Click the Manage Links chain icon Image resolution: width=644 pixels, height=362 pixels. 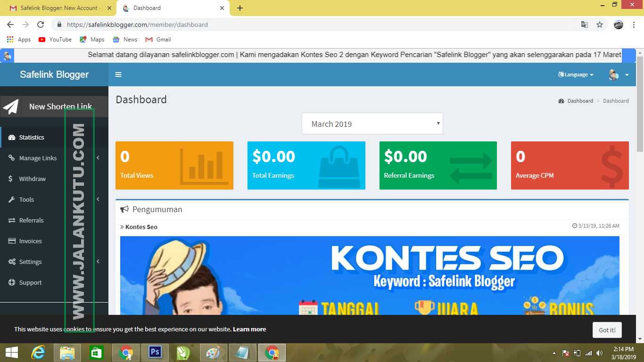[12, 158]
